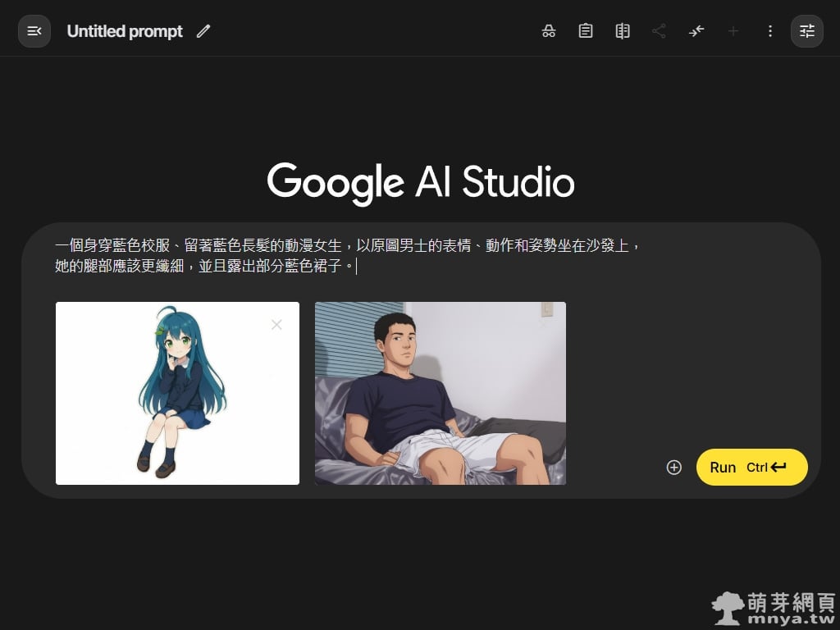This screenshot has width=840, height=630.
Task: Open the three-dot more options menu
Action: (x=769, y=31)
